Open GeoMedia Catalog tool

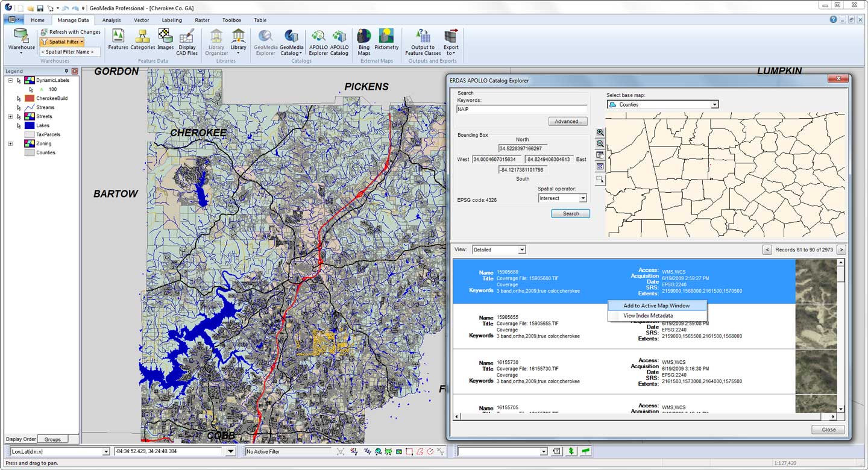(x=292, y=42)
